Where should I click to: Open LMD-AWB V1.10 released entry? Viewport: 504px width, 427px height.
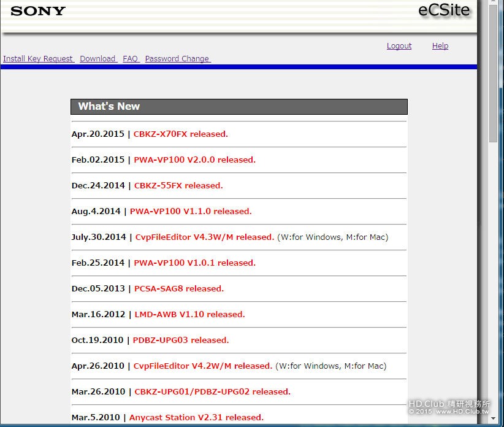coord(189,314)
